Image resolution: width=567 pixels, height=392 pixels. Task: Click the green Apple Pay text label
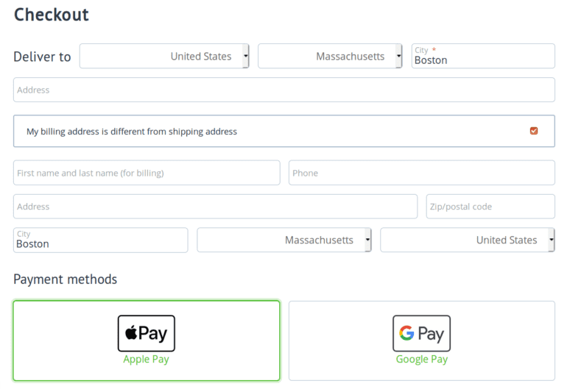tap(146, 360)
